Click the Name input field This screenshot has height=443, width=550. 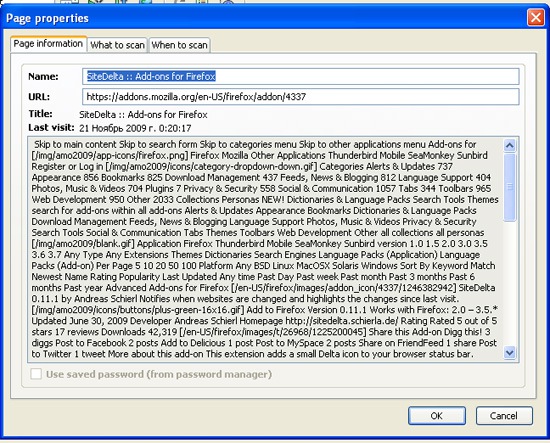pyautogui.click(x=301, y=76)
